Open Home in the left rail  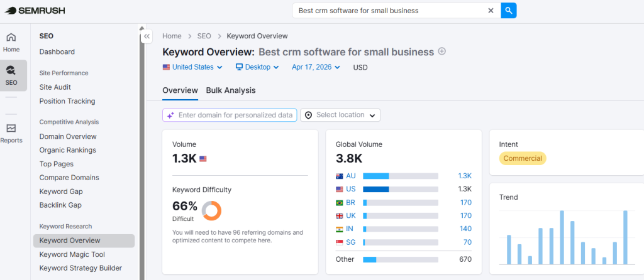coord(11,43)
